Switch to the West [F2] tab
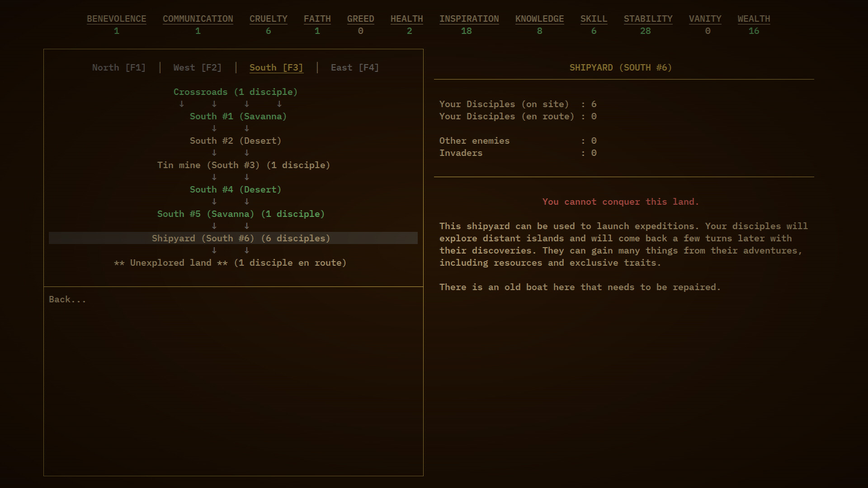The image size is (868, 488). [x=197, y=67]
